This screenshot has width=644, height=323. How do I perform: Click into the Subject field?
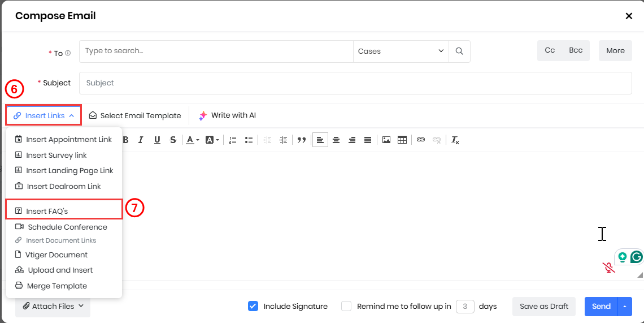[355, 83]
